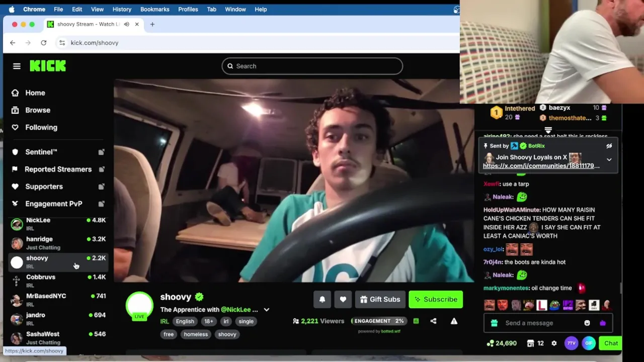
Task: Open hanridge channel in sidebar
Action: pyautogui.click(x=58, y=243)
